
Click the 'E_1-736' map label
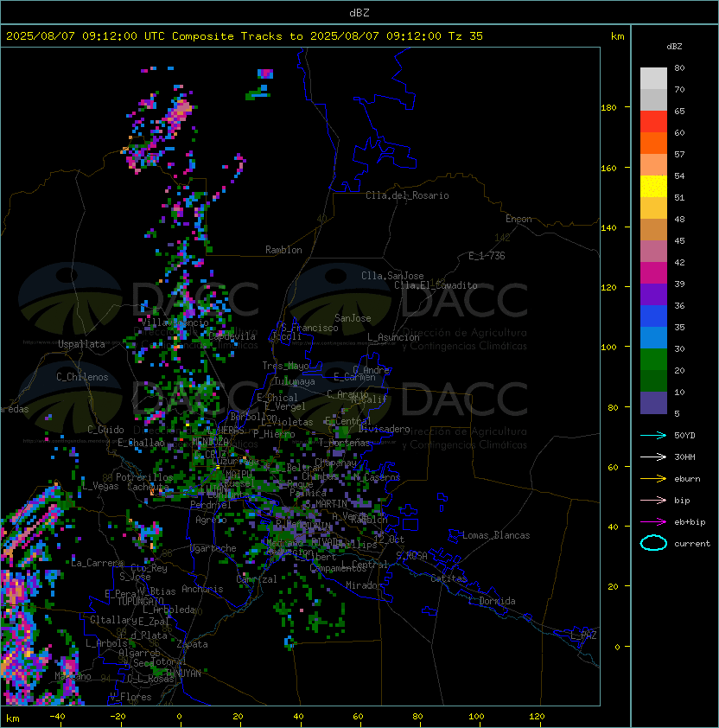coord(487,256)
